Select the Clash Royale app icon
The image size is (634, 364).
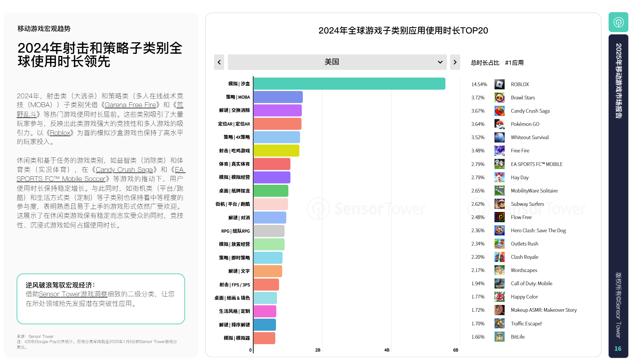(x=499, y=257)
